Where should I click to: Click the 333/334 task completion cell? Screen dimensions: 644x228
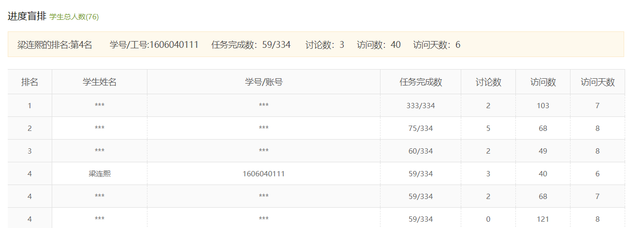click(x=421, y=105)
